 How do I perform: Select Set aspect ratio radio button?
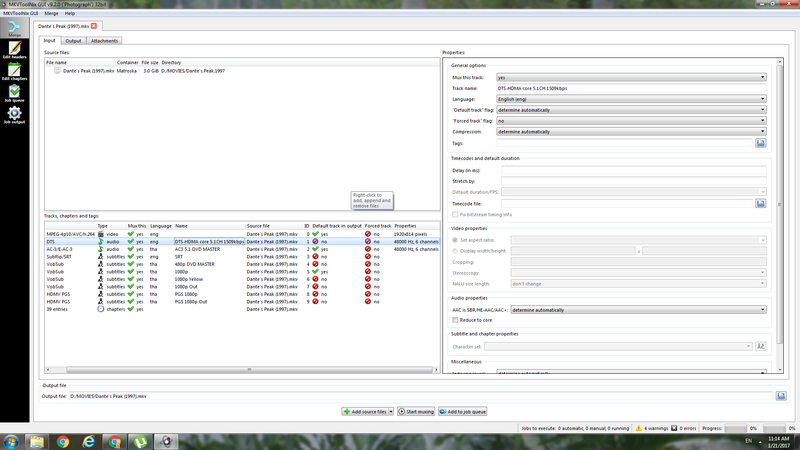(455, 240)
